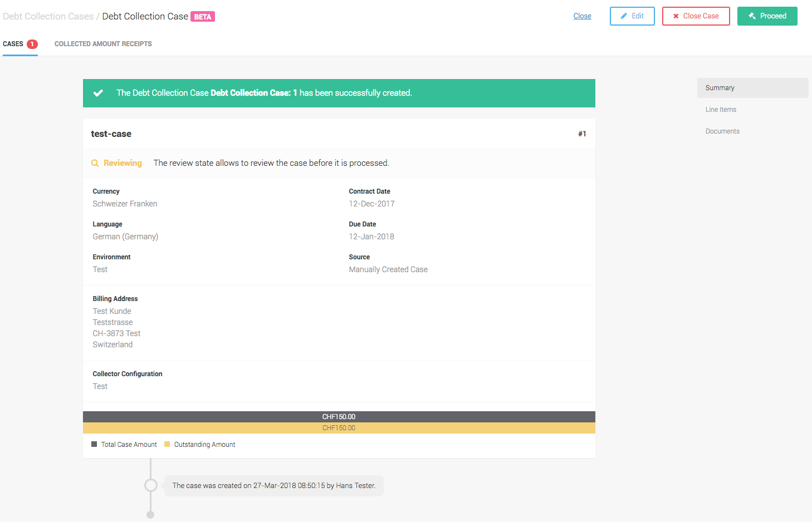
Task: Click the magnifier icon beside Reviewing status
Action: (95, 163)
